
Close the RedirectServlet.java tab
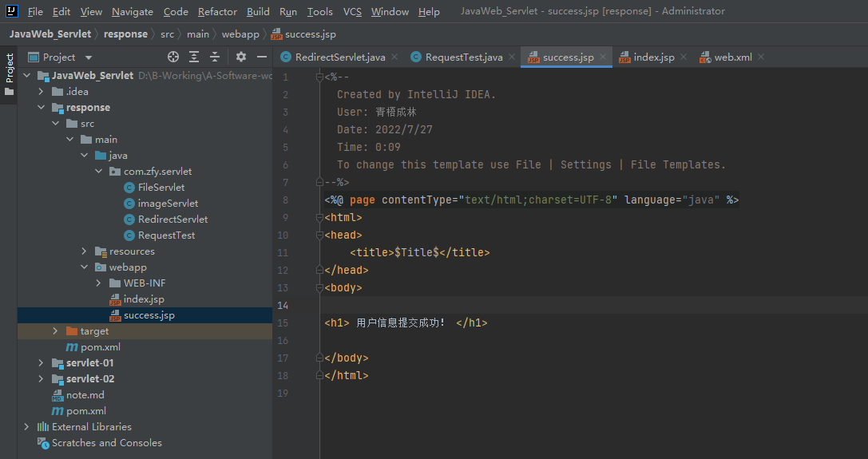click(x=395, y=57)
